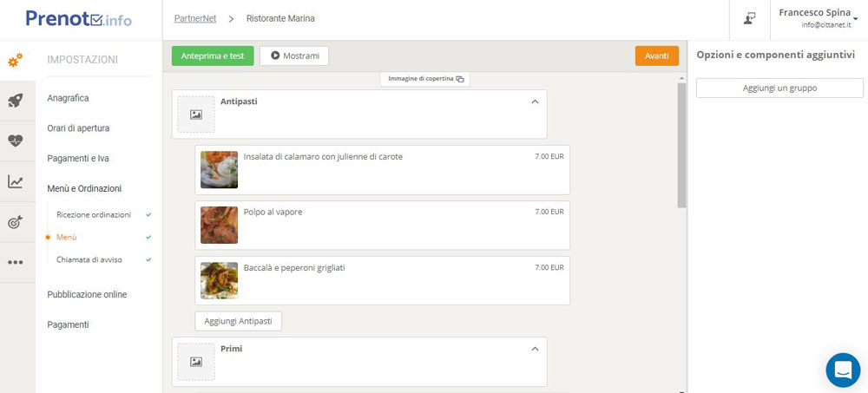
Task: Collapse the Antipasti category
Action: pos(535,102)
